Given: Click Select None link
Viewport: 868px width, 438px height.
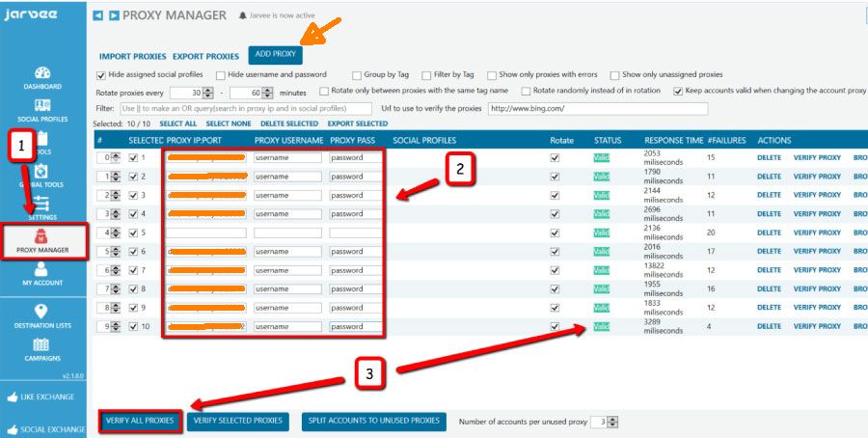Looking at the screenshot, I should click(229, 123).
